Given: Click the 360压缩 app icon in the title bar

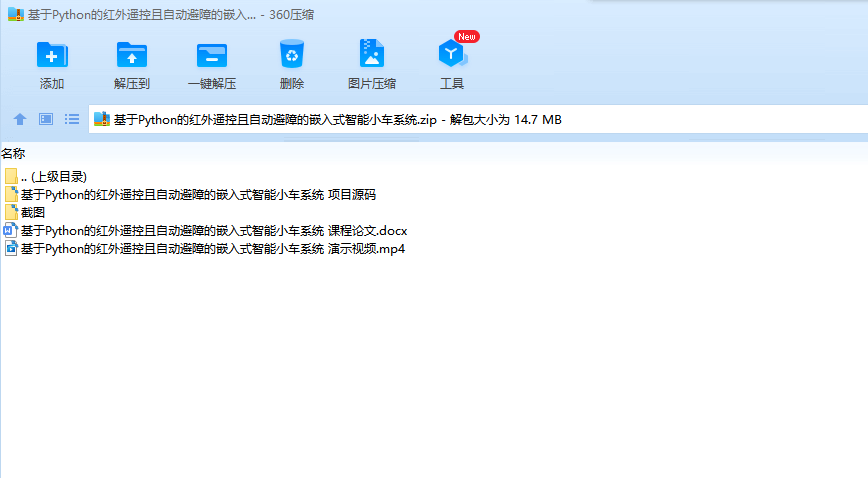Looking at the screenshot, I should pos(16,14).
